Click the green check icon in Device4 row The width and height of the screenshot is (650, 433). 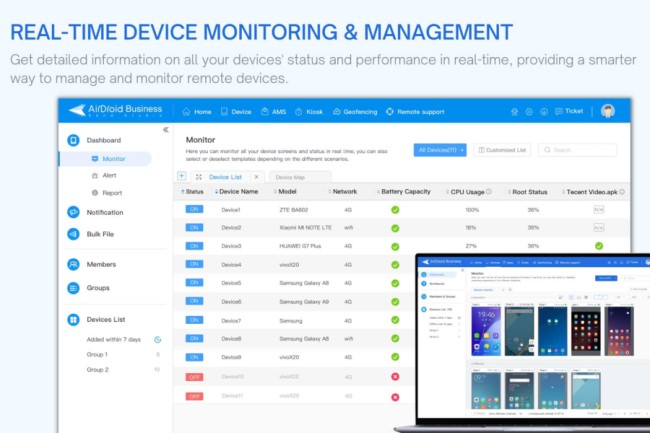(395, 265)
